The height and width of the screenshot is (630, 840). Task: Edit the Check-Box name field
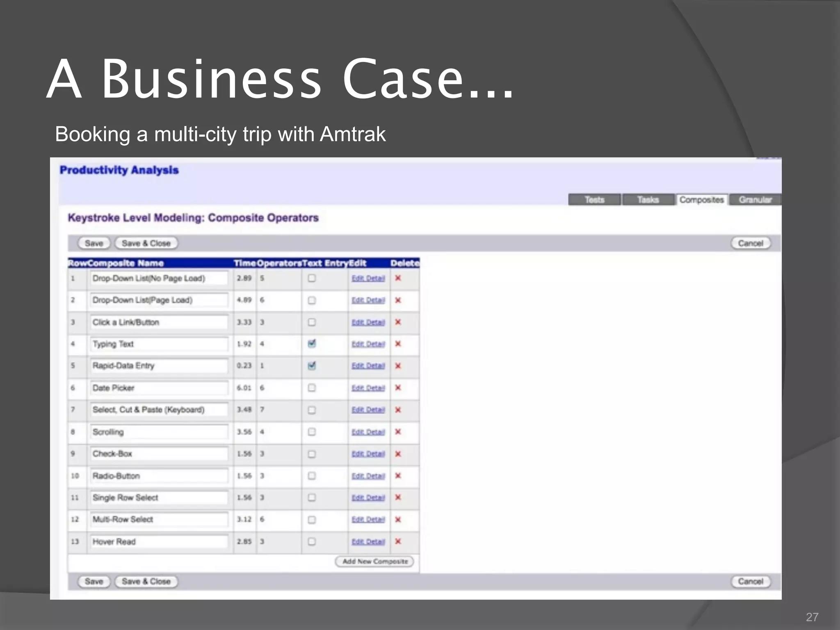click(159, 454)
